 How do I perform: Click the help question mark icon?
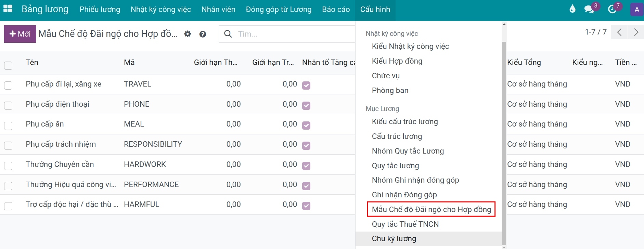203,34
